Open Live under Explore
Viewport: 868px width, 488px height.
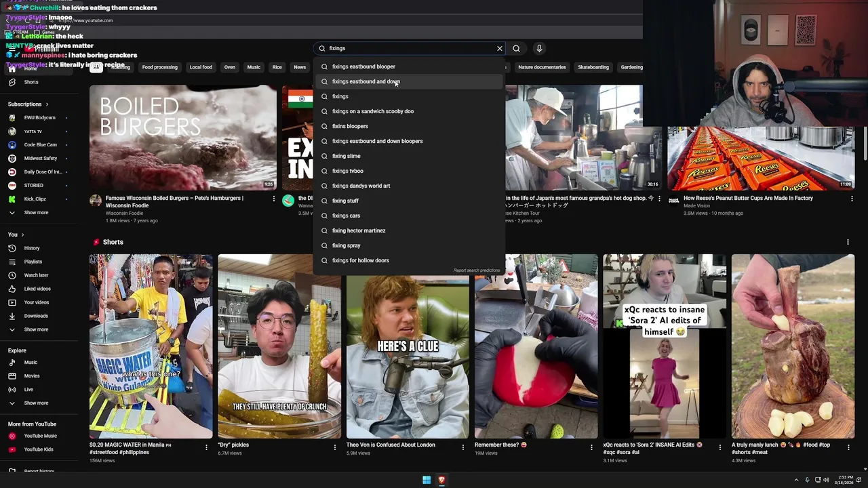28,390
